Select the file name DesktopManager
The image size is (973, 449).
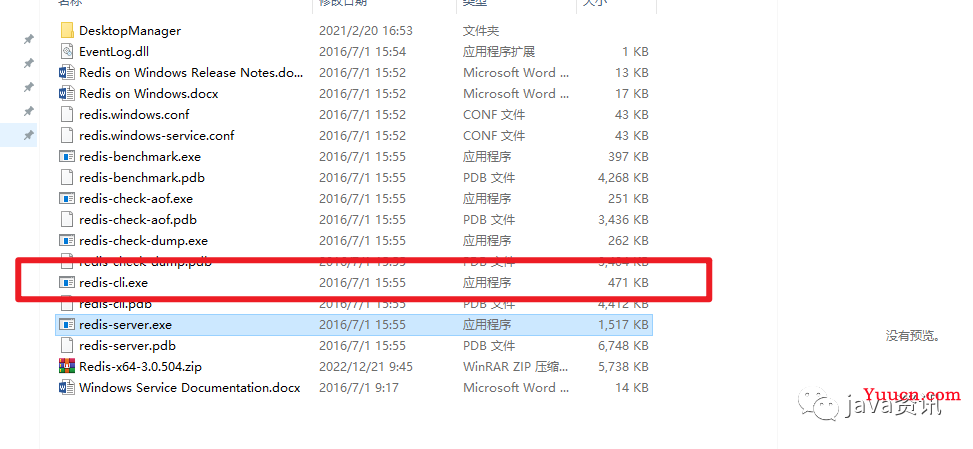click(130, 30)
